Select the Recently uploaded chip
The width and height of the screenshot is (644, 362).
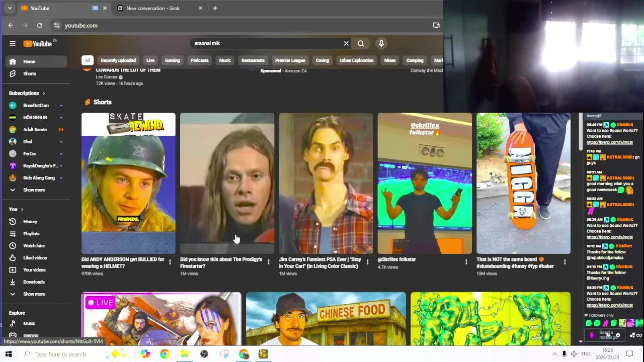[118, 60]
